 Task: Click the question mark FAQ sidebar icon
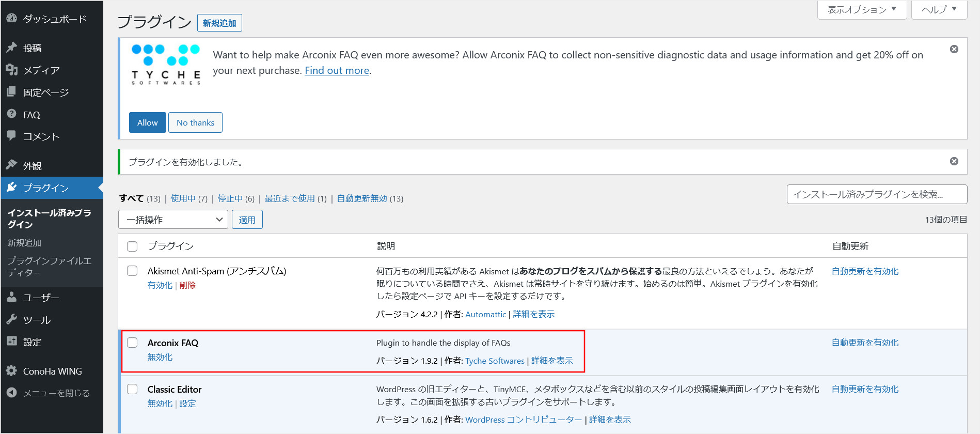[x=11, y=114]
